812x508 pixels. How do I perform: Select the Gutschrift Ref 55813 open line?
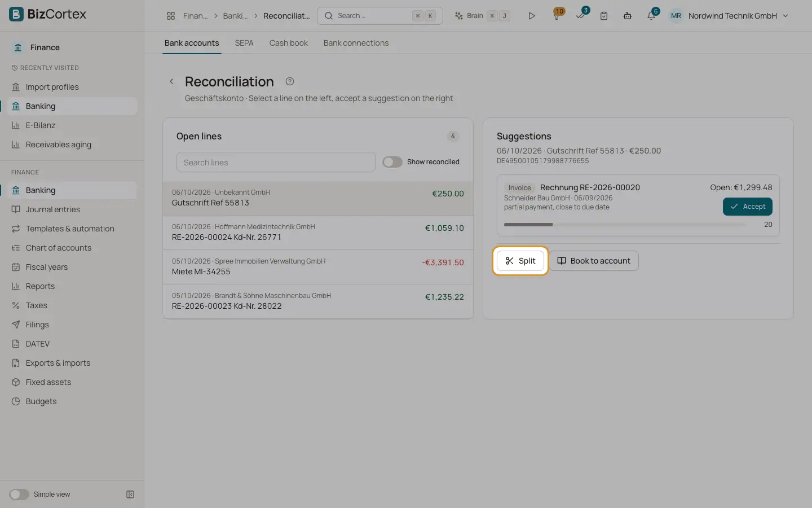(318, 198)
